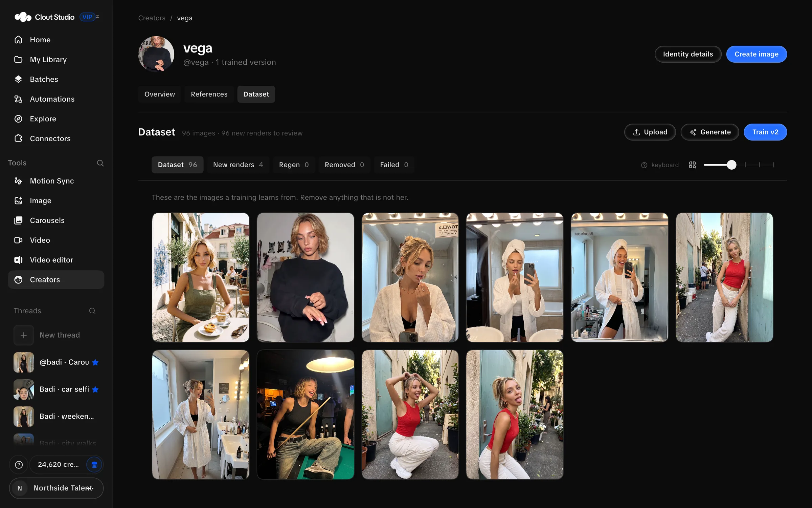Search tools with magnifier icon
The image size is (812, 508).
100,163
